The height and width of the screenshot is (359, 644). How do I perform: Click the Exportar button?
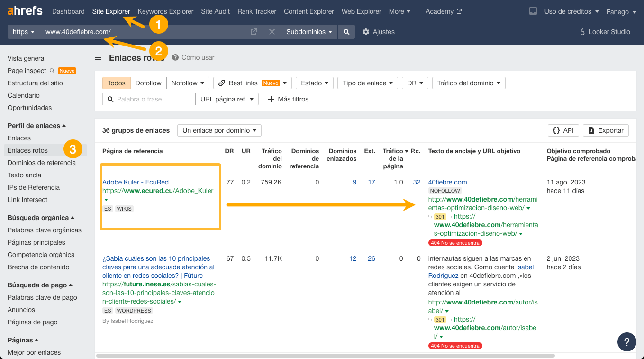(605, 130)
